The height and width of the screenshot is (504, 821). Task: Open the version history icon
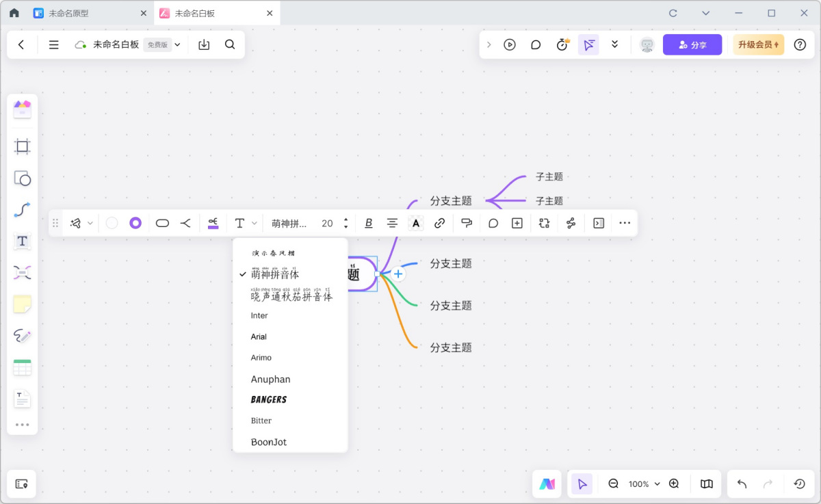pyautogui.click(x=799, y=484)
